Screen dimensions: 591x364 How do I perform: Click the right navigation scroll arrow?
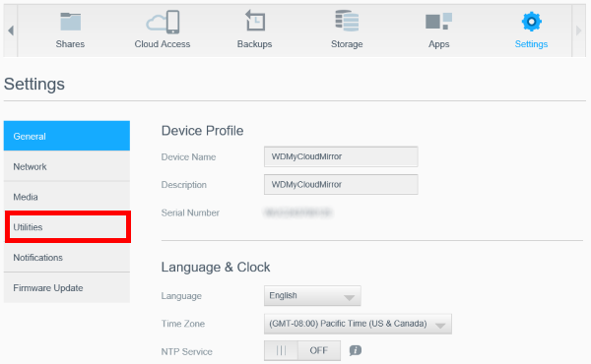coord(578,30)
